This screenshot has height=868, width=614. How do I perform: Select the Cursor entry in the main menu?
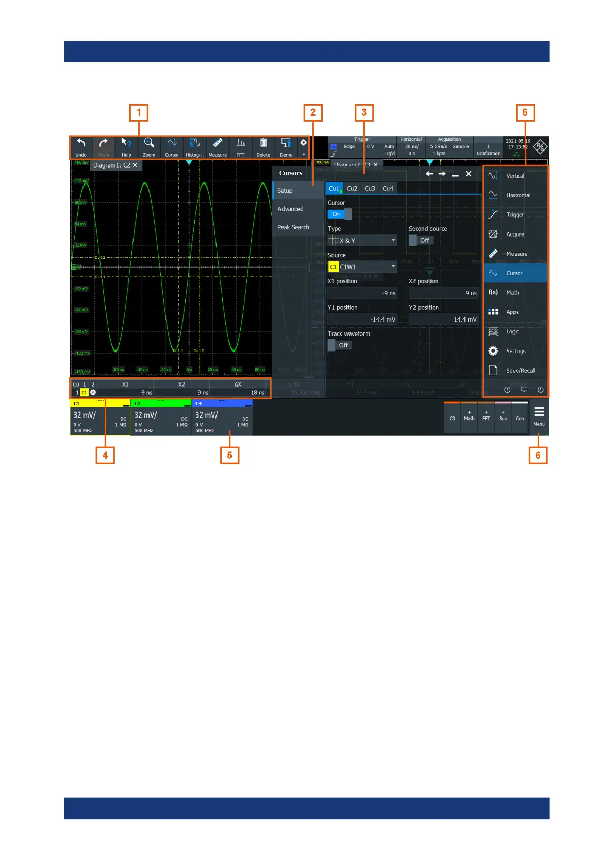[x=516, y=273]
